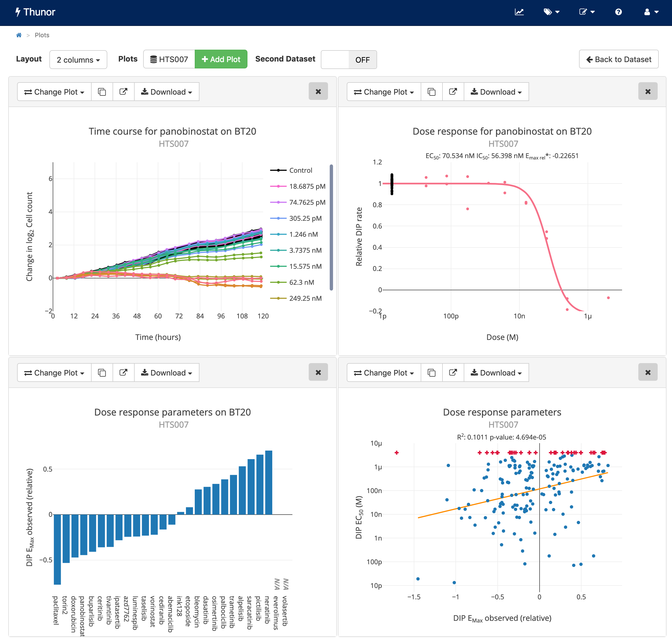Open the help question mark icon
Screen dimensions: 672x644
pos(618,12)
